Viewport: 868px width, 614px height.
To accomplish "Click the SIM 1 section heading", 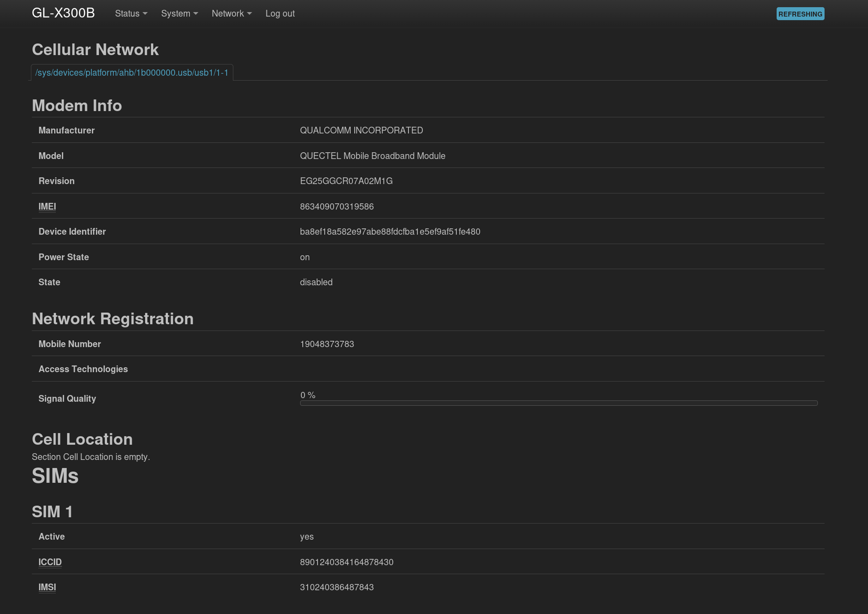I will (52, 511).
